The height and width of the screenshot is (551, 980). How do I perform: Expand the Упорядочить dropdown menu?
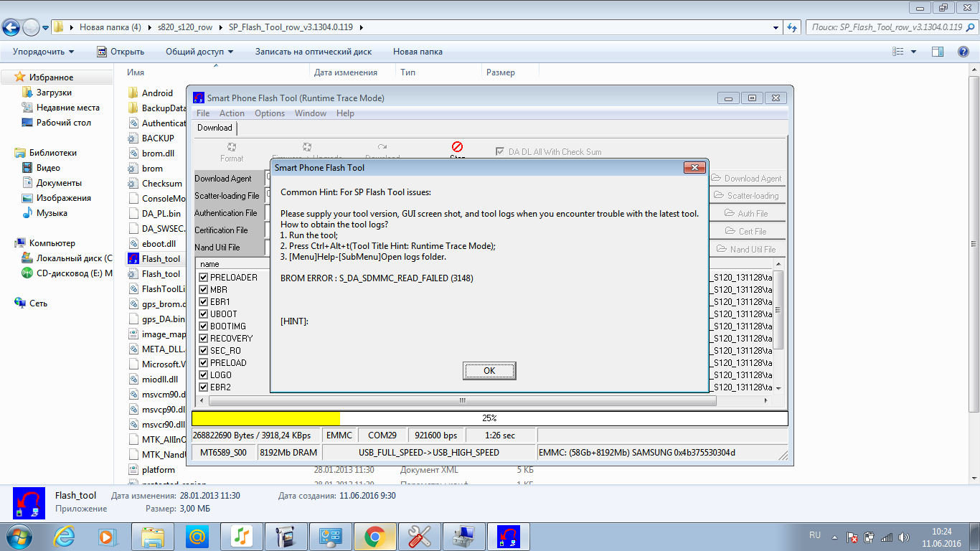[x=43, y=52]
